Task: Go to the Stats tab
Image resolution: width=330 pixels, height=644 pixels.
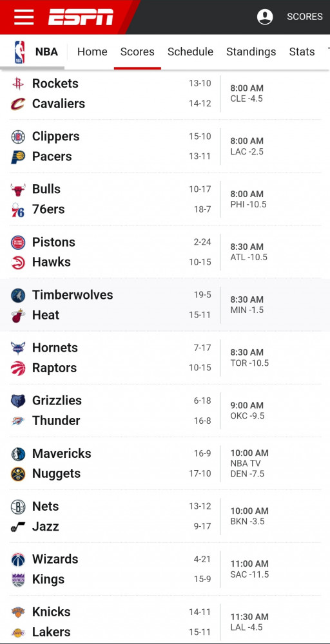Action: 302,52
